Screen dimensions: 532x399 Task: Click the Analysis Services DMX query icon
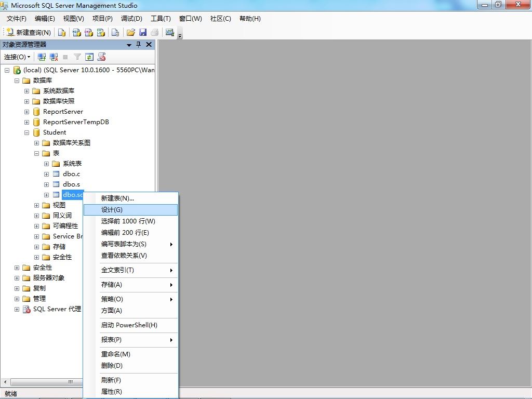point(88,32)
